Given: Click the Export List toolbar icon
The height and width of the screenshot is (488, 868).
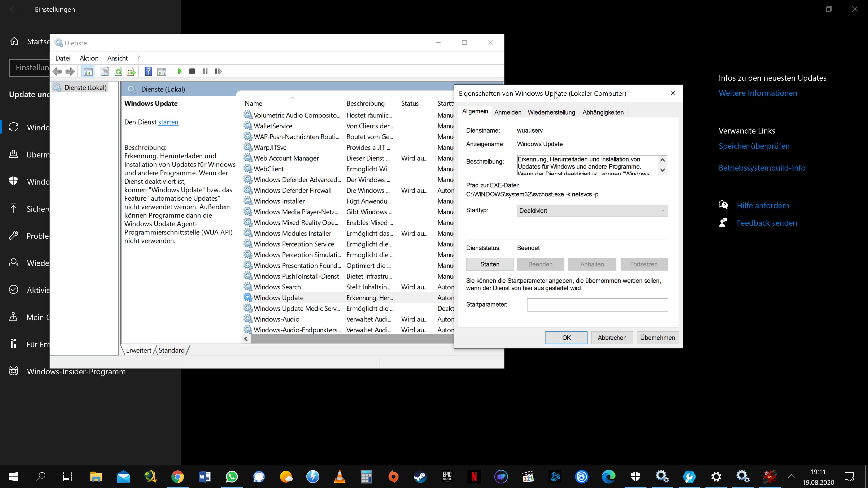Looking at the screenshot, I should pyautogui.click(x=131, y=71).
